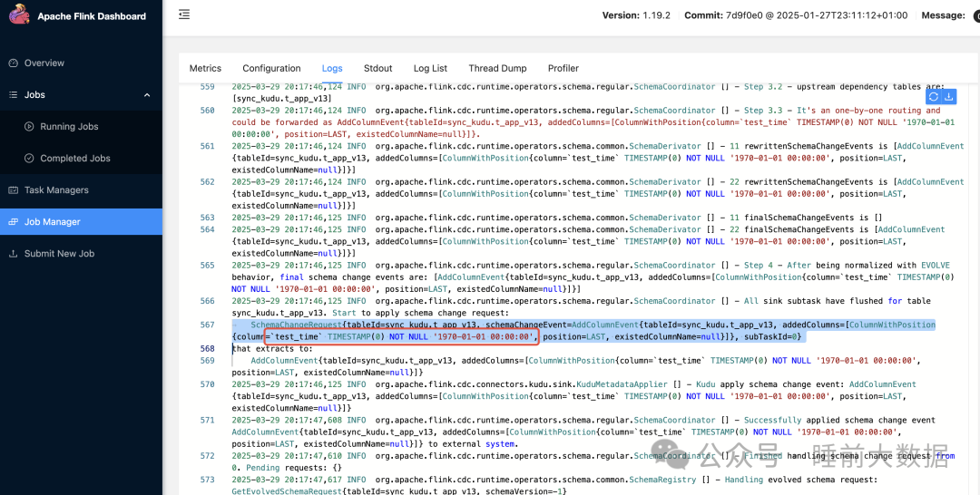Click the Jobs list icon
This screenshot has width=980, height=495.
pos(13,95)
